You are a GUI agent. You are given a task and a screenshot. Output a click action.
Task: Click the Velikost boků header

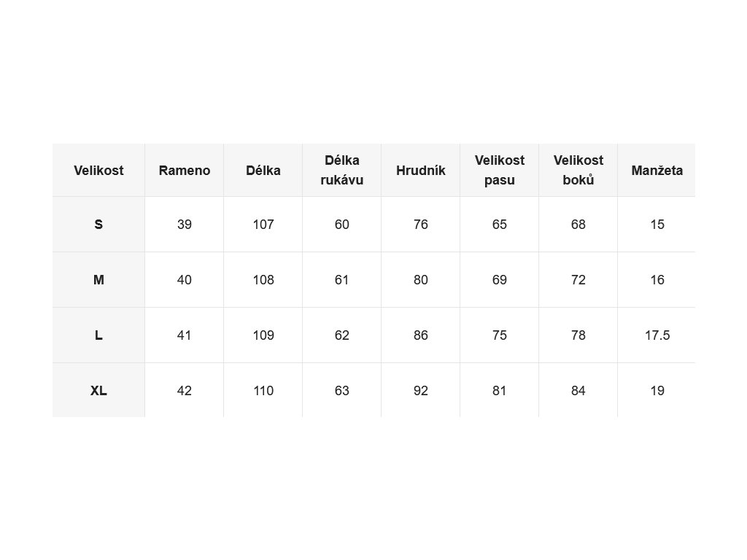coord(578,171)
